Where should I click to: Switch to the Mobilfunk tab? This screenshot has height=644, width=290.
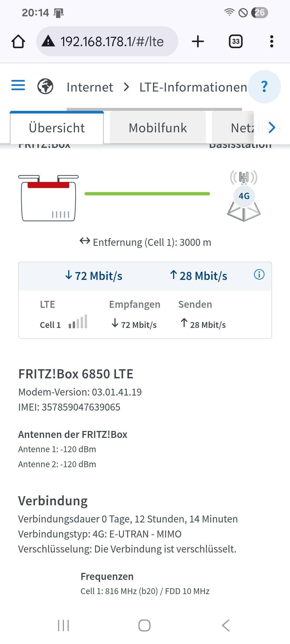coord(158,128)
